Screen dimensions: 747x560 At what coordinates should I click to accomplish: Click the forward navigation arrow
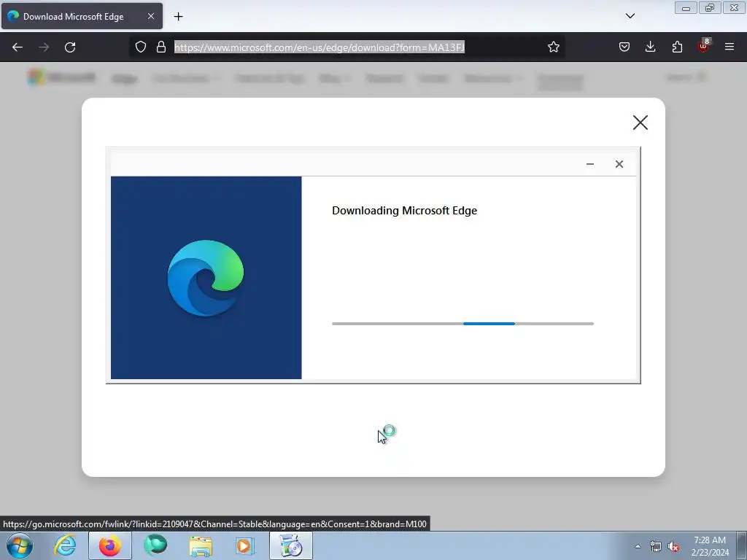click(44, 47)
